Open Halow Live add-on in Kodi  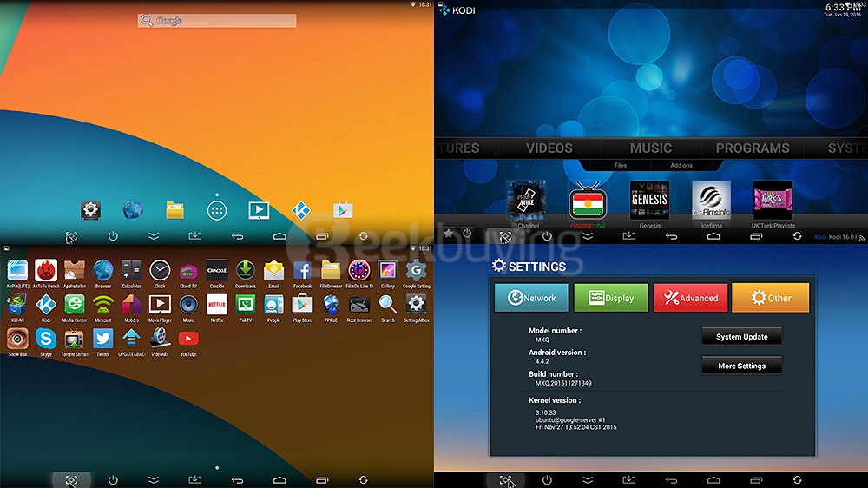pyautogui.click(x=588, y=204)
